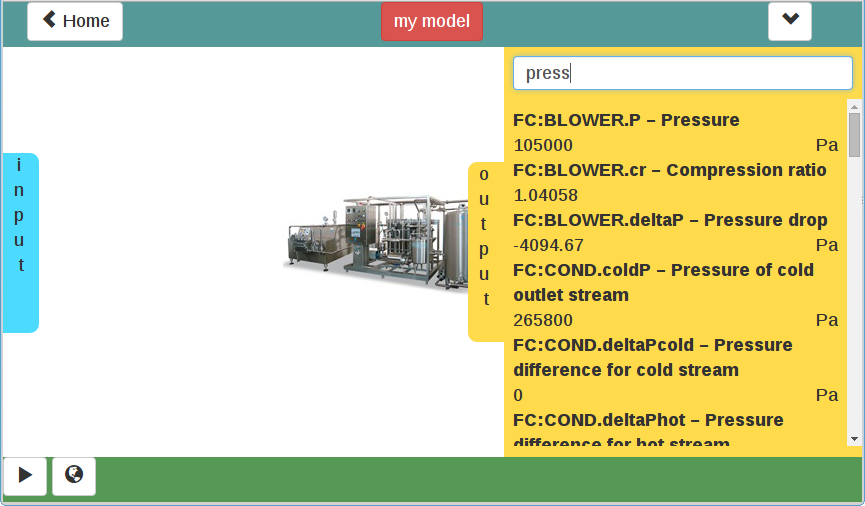The width and height of the screenshot is (865, 506).
Task: Click the scrollbar down arrow
Action: 854,438
